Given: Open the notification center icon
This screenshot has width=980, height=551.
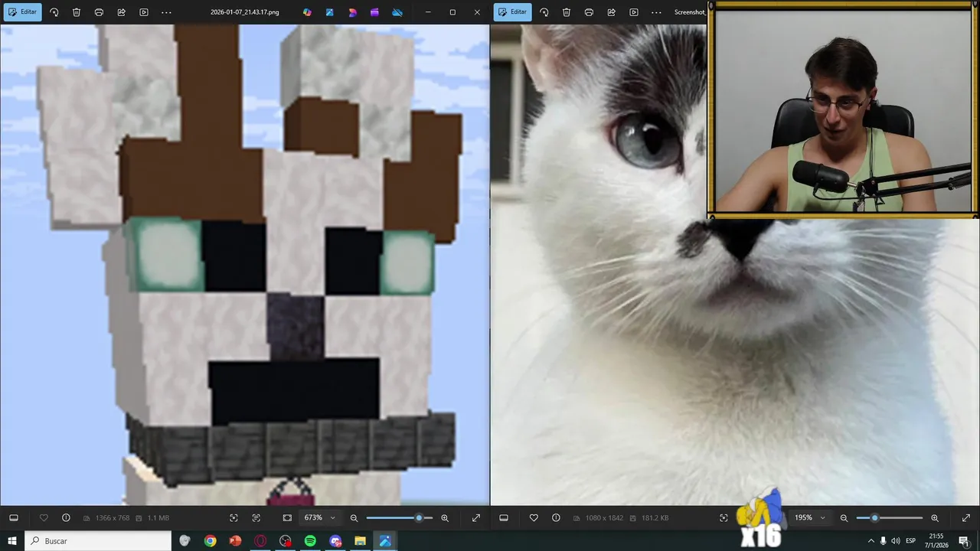Looking at the screenshot, I should coord(964,541).
